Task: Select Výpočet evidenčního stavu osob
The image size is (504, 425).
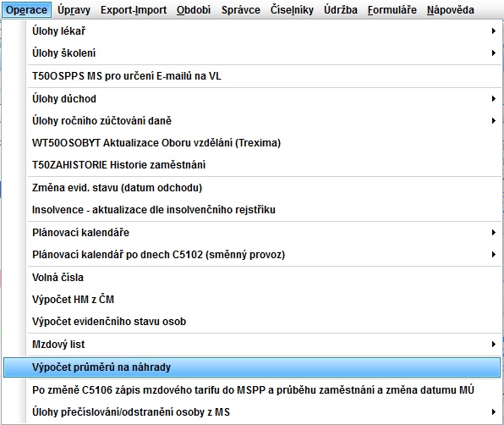Action: coord(264,322)
